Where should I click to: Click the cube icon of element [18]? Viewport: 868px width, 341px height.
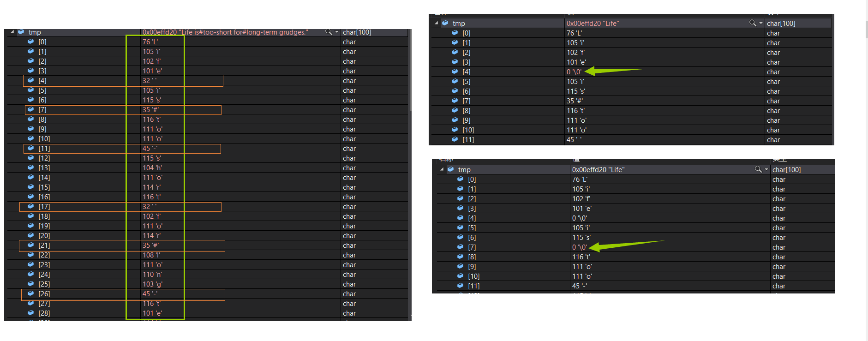[x=30, y=216]
